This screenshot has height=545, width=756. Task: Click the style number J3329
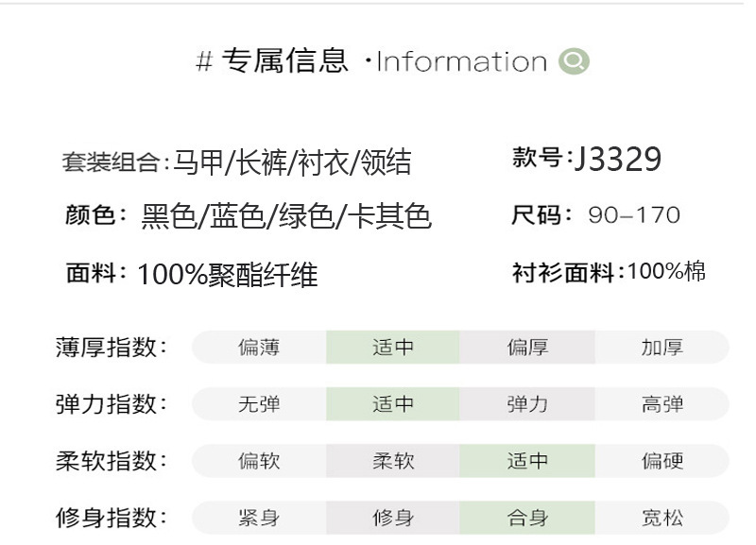pyautogui.click(x=616, y=160)
